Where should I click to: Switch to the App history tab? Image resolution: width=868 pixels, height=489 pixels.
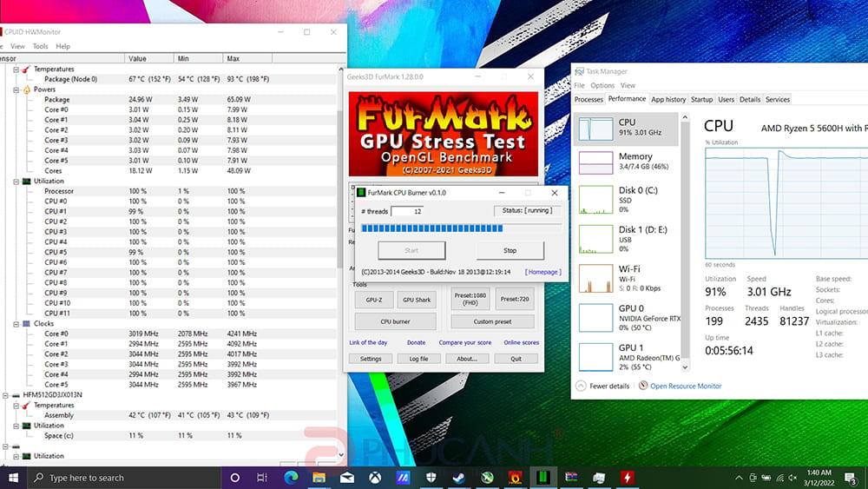668,100
